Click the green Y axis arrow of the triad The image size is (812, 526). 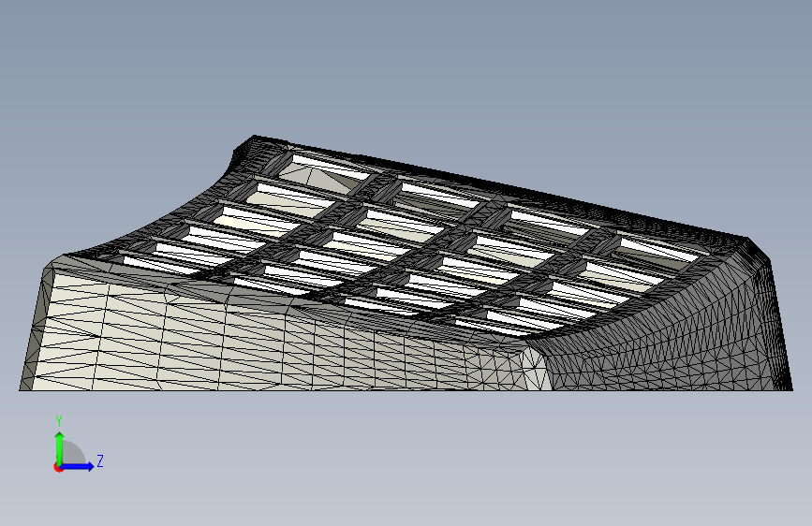click(60, 448)
